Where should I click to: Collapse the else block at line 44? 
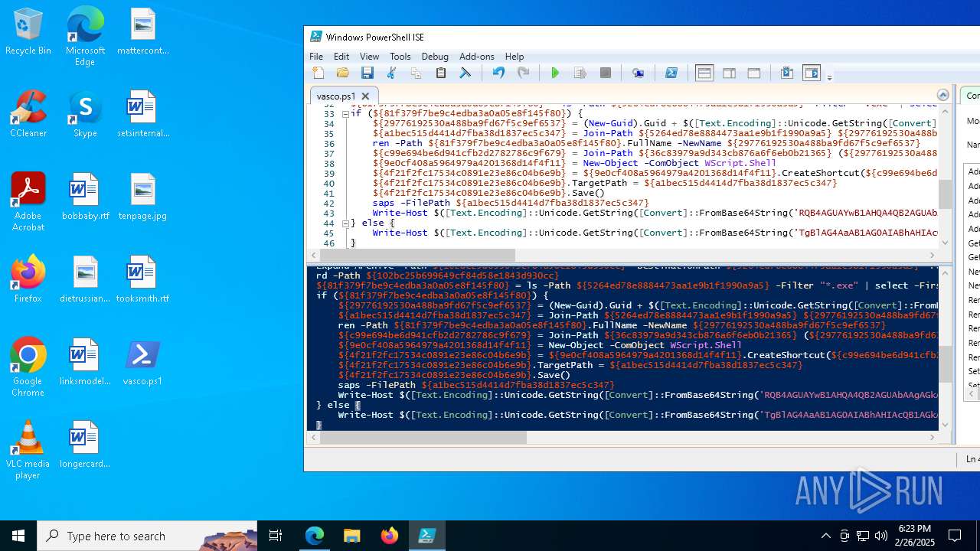[x=345, y=223]
